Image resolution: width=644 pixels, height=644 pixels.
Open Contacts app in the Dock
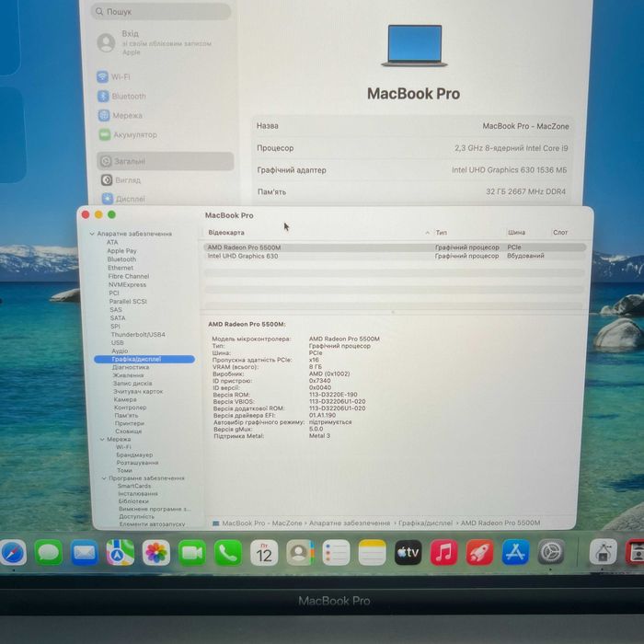click(300, 553)
